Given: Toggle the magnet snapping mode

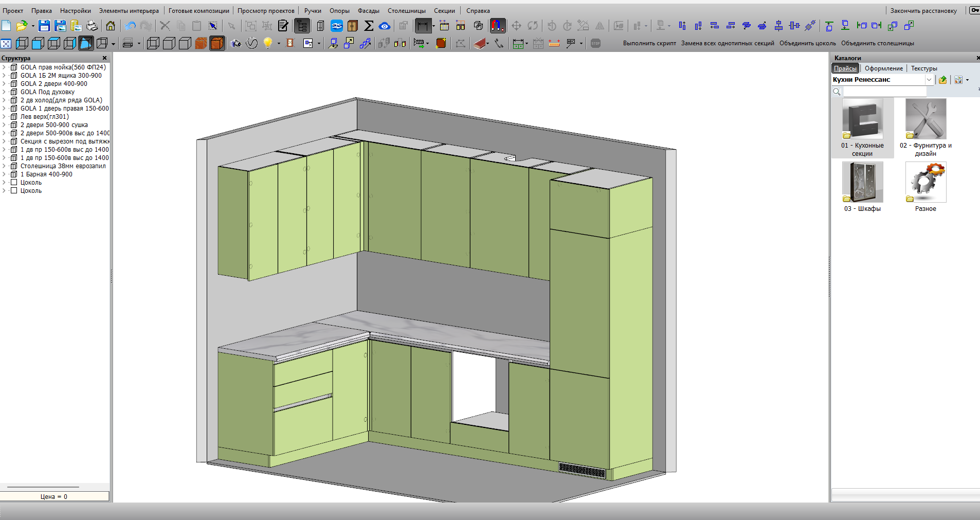Looking at the screenshot, I should pos(497,26).
